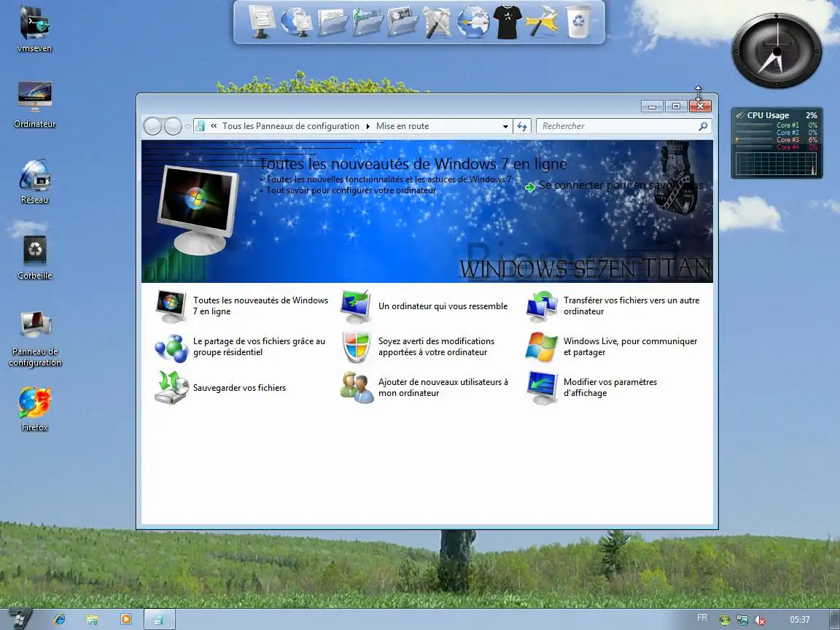Open Le partage de vos fichiers groupe résidentiel
The image size is (840, 630).
(x=240, y=346)
